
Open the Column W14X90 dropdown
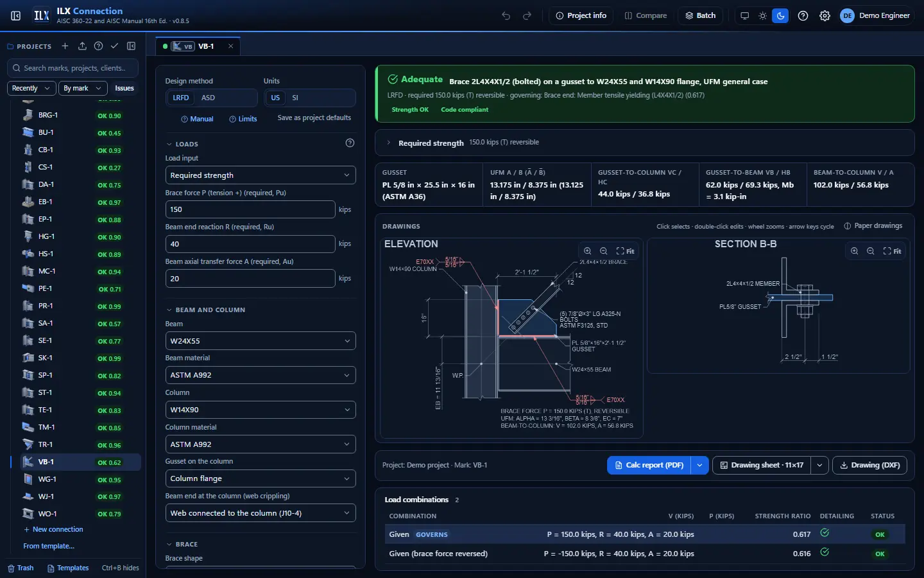[261, 410]
